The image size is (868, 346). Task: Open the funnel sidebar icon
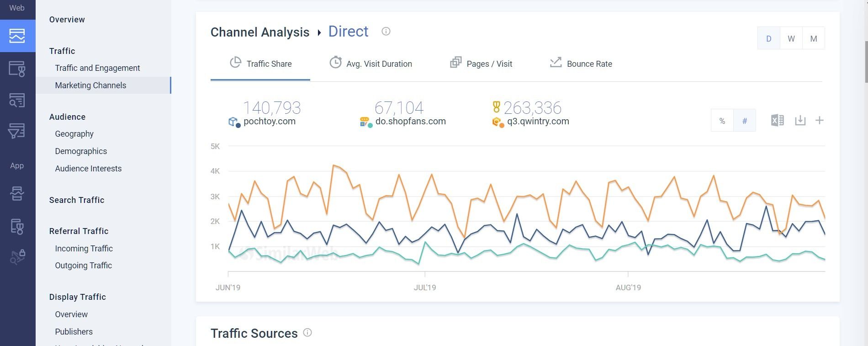17,131
